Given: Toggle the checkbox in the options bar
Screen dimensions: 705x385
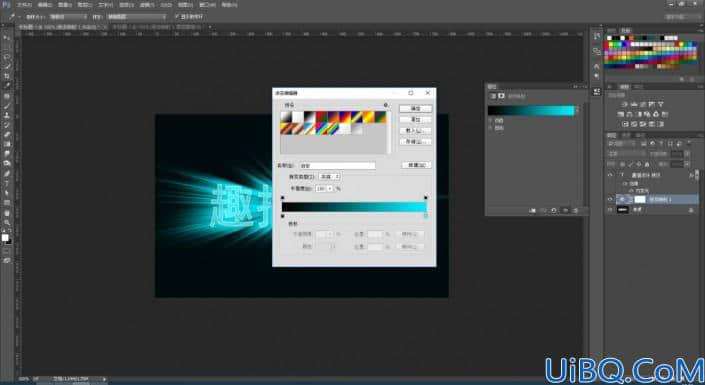Looking at the screenshot, I should [x=177, y=17].
